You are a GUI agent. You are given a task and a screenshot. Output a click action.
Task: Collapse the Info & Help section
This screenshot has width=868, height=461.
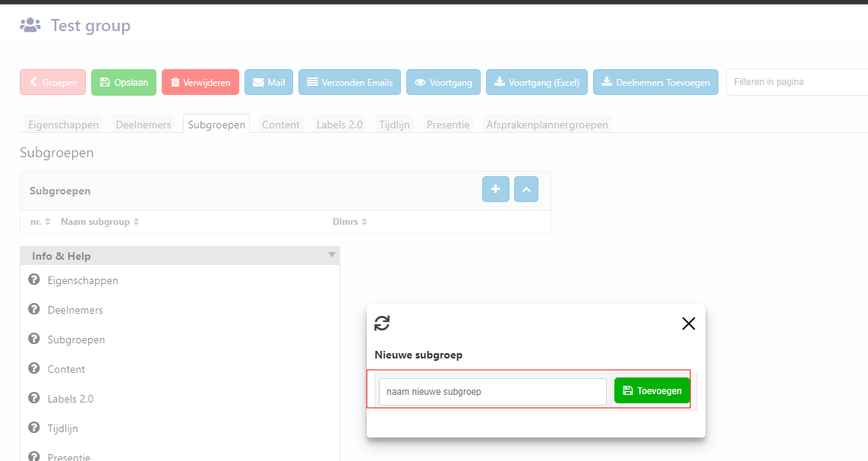coord(331,255)
